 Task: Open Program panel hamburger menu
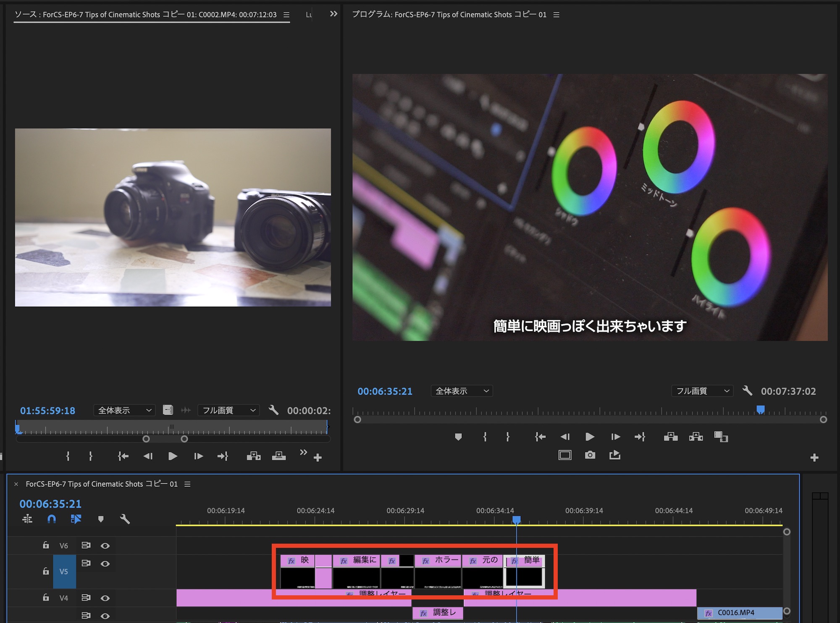[556, 15]
